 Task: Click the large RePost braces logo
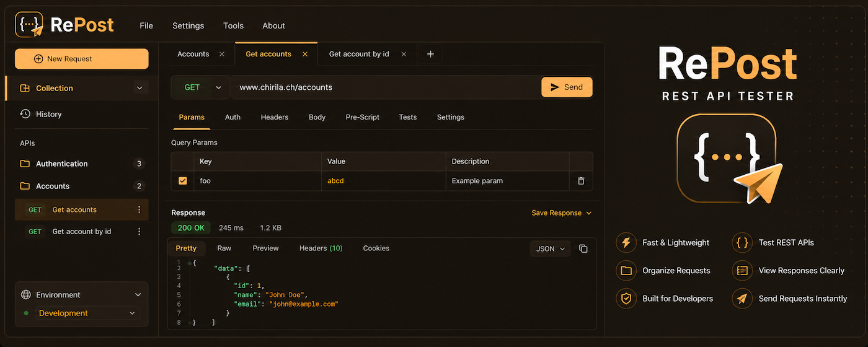[729, 159]
